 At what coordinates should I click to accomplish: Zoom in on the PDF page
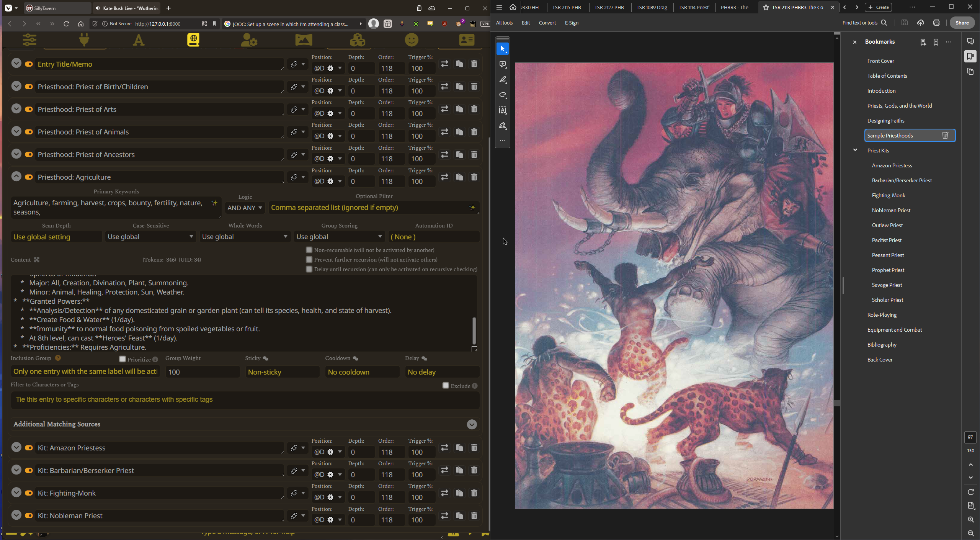click(971, 520)
